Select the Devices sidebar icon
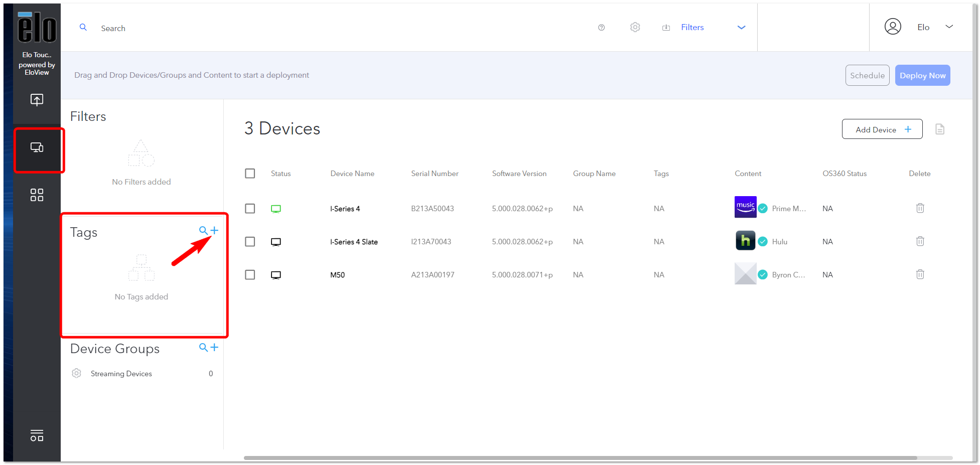The width and height of the screenshot is (980, 465). pyautogui.click(x=37, y=147)
